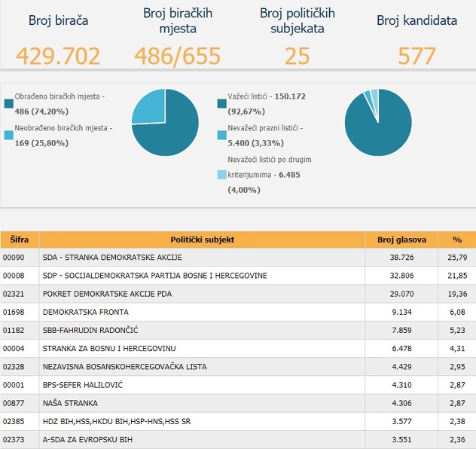Viewport: 476px width, 449px height.
Task: Select the HDZ BIH,HSS,HKDU BIH,HSP-HNS,HSS SR row
Action: pyautogui.click(x=238, y=421)
